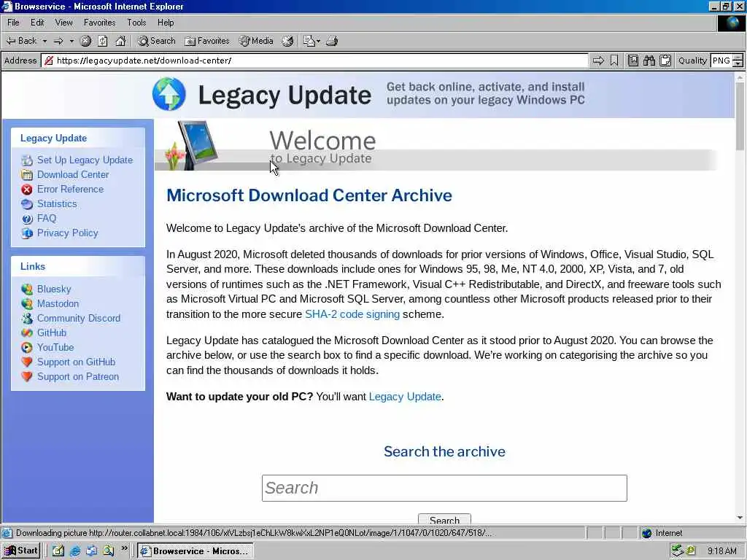
Task: Click the address bar URL field
Action: tap(314, 61)
